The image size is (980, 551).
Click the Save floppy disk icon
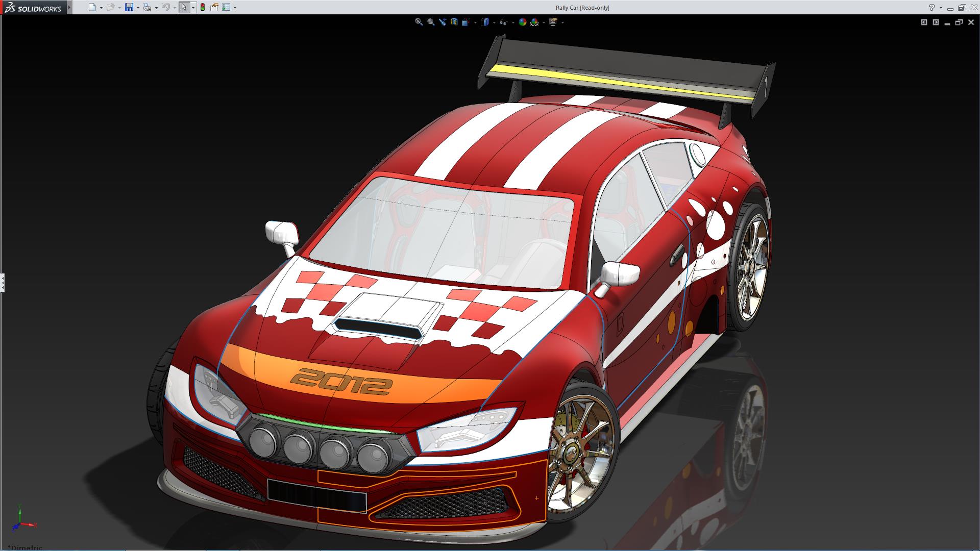(129, 7)
